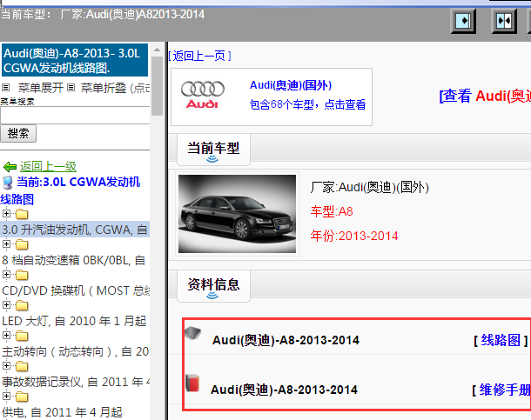This screenshot has width=531, height=420.
Task: Click the green back arrow icon
Action: point(10,167)
